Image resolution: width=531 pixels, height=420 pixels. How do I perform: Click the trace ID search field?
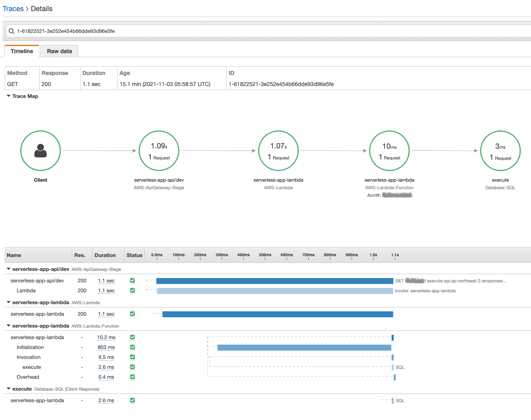pyautogui.click(x=268, y=31)
